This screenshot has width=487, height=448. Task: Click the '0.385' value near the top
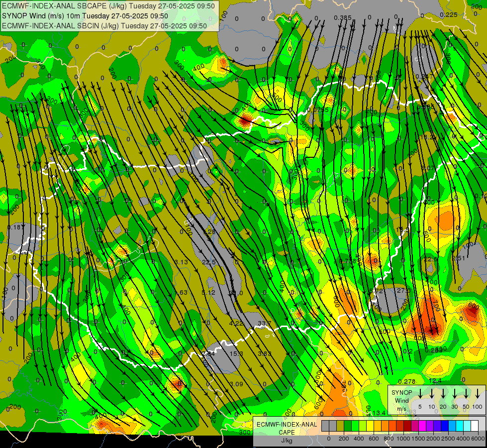click(x=343, y=18)
